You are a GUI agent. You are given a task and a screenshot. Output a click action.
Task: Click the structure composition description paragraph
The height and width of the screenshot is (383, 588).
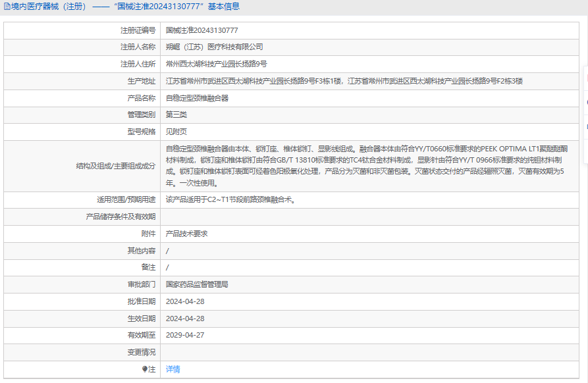(367, 166)
